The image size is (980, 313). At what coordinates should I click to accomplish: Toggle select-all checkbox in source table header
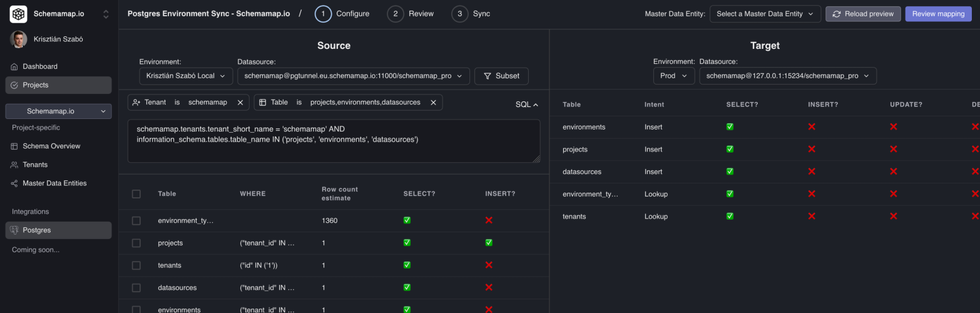[x=136, y=194]
